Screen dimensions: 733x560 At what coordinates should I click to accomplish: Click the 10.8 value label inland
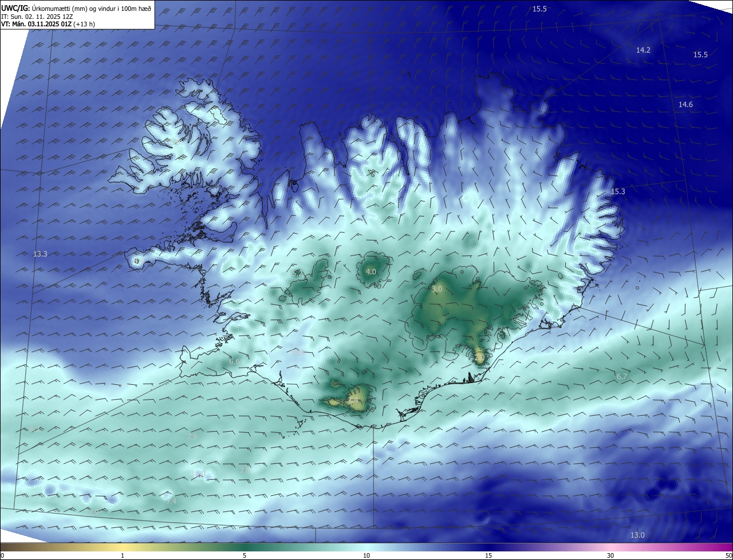pyautogui.click(x=298, y=353)
